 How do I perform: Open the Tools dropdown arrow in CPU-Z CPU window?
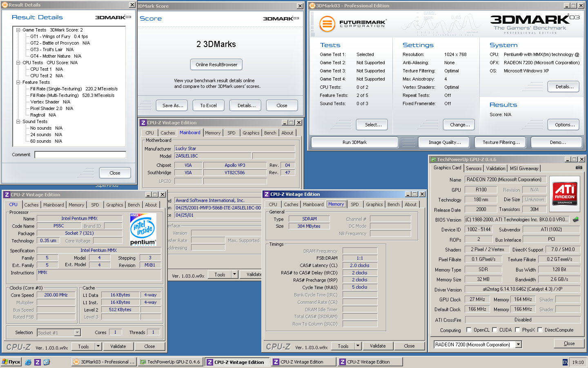[x=98, y=346]
